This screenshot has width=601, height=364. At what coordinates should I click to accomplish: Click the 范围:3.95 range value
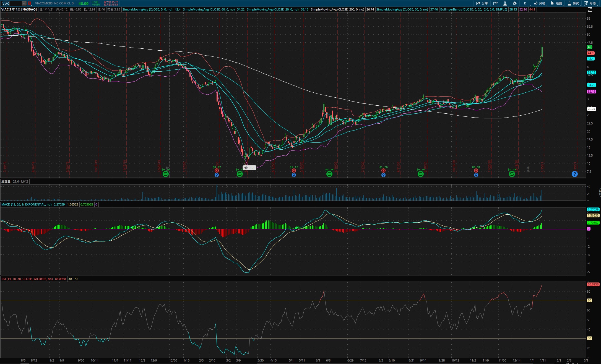114,9
